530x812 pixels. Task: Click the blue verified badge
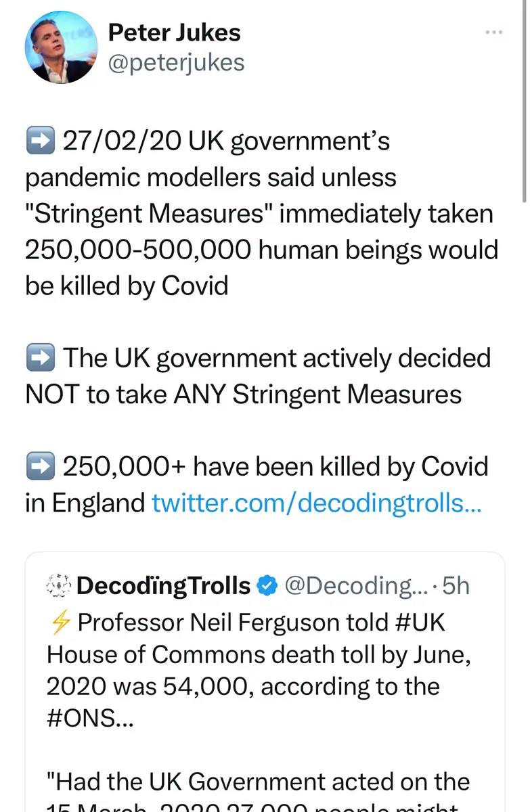[269, 585]
